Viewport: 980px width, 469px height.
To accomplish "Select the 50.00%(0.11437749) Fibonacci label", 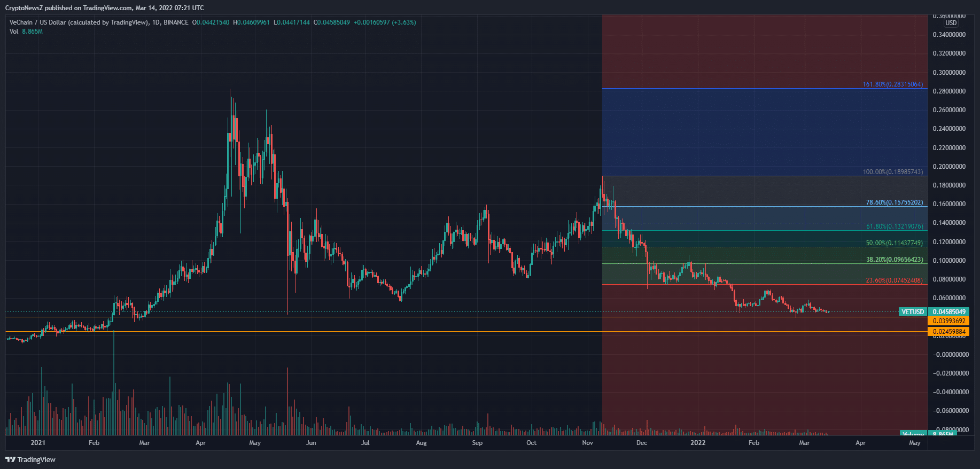I will (x=895, y=243).
